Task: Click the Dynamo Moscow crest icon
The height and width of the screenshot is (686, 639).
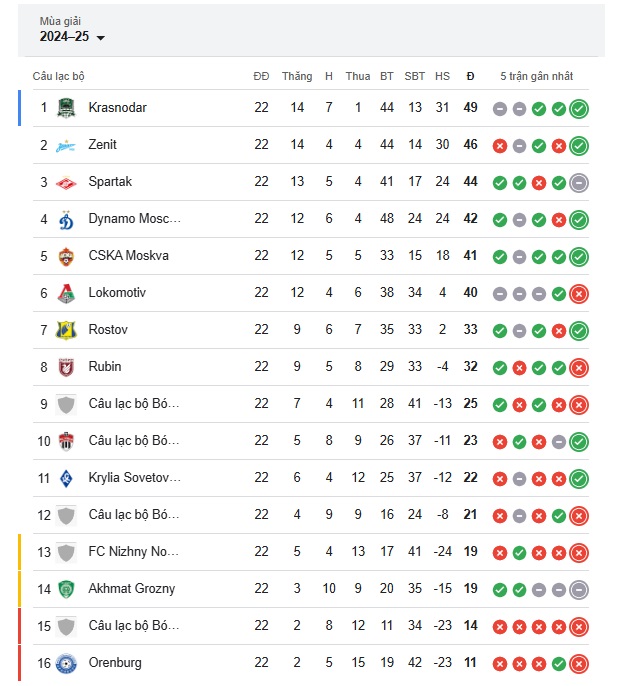Action: tap(66, 220)
